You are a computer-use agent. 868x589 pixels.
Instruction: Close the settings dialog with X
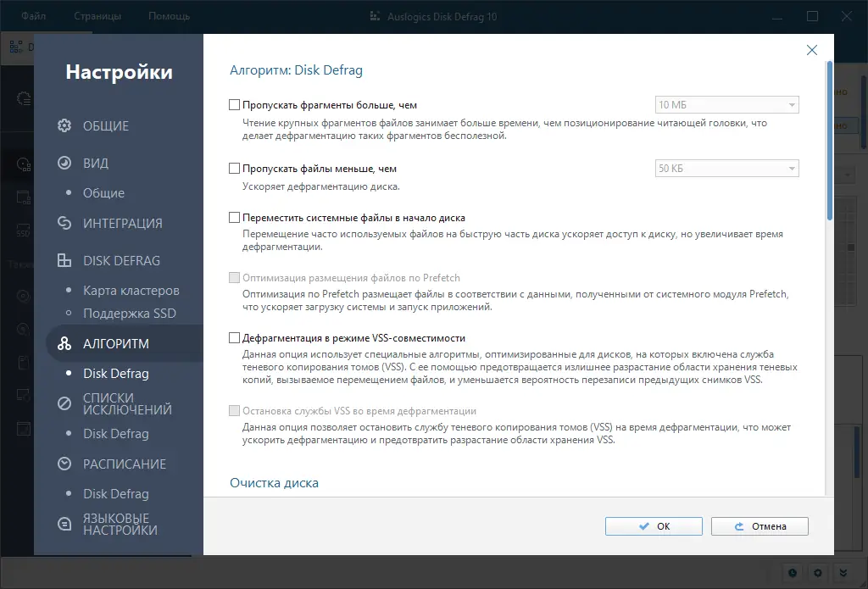811,50
